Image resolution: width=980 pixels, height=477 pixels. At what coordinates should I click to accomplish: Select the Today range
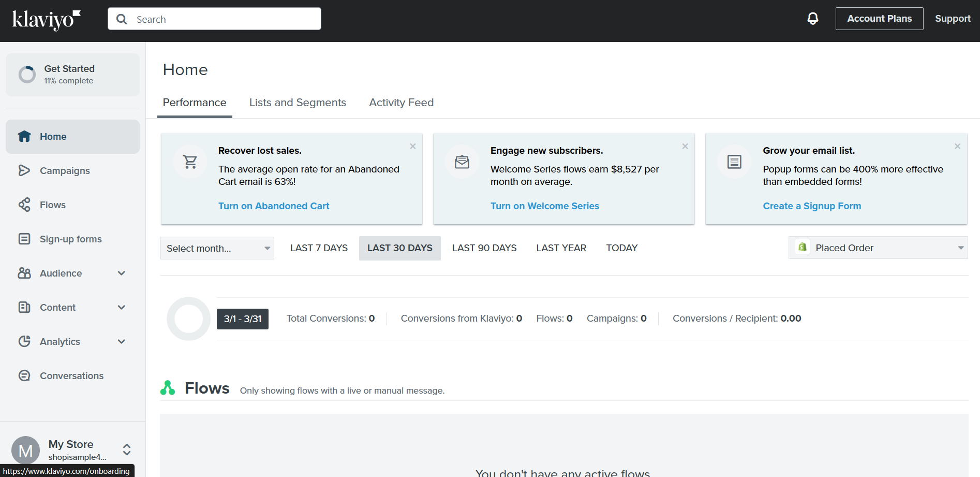(x=622, y=248)
